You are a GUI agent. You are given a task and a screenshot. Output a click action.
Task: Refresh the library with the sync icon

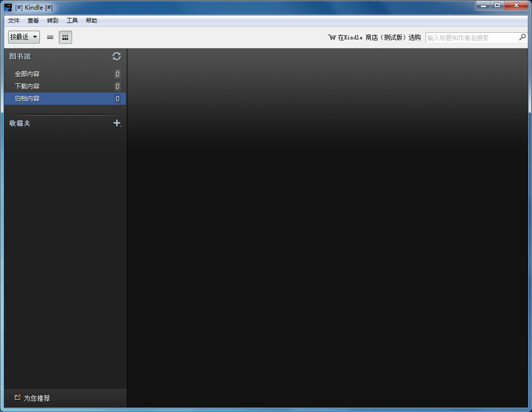(117, 56)
